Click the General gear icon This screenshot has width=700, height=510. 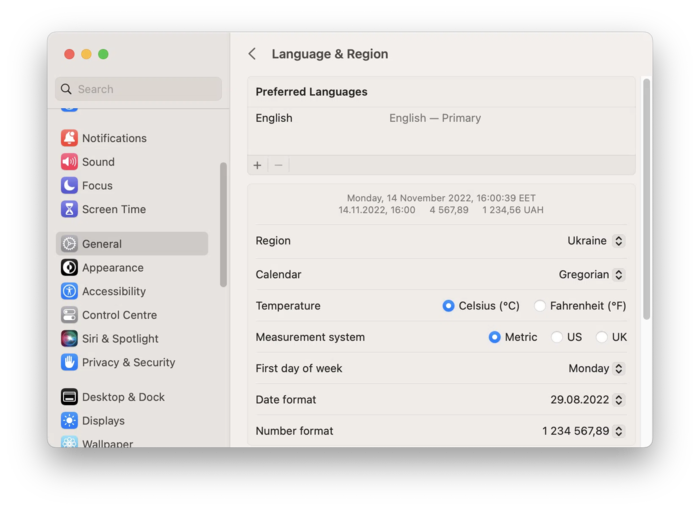[69, 244]
